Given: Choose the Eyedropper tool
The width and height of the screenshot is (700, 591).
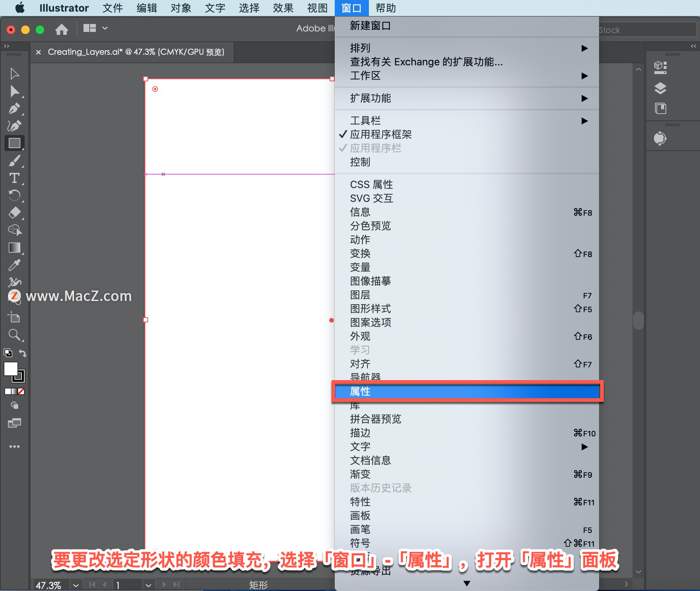Looking at the screenshot, I should point(14,265).
